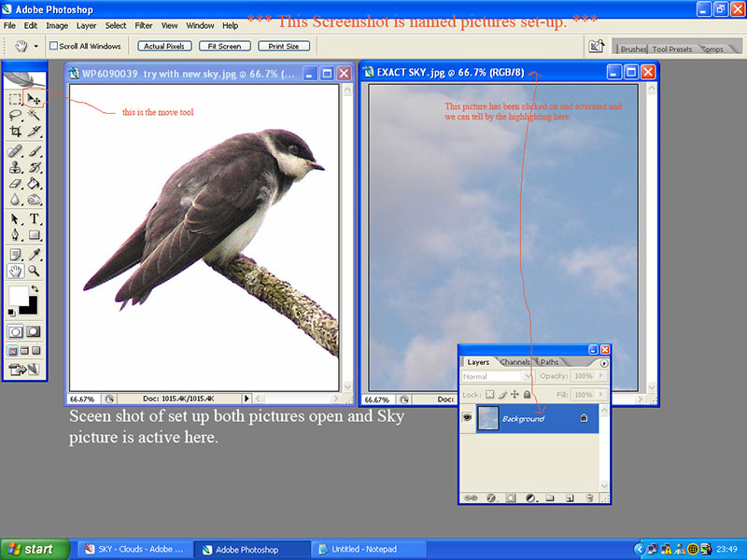
Task: Select the Path Selection arrow tool
Action: point(15,219)
